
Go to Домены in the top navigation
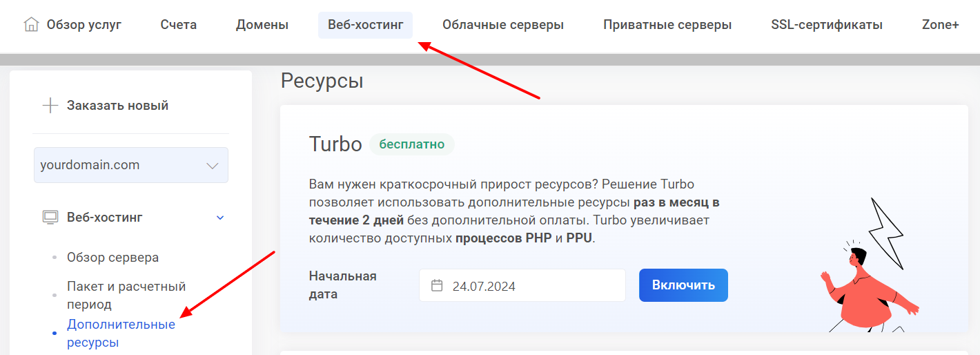point(262,25)
